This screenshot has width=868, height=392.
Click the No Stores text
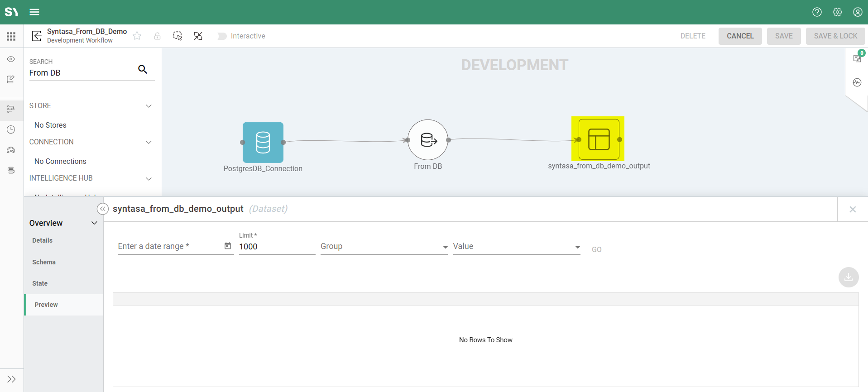click(x=50, y=125)
